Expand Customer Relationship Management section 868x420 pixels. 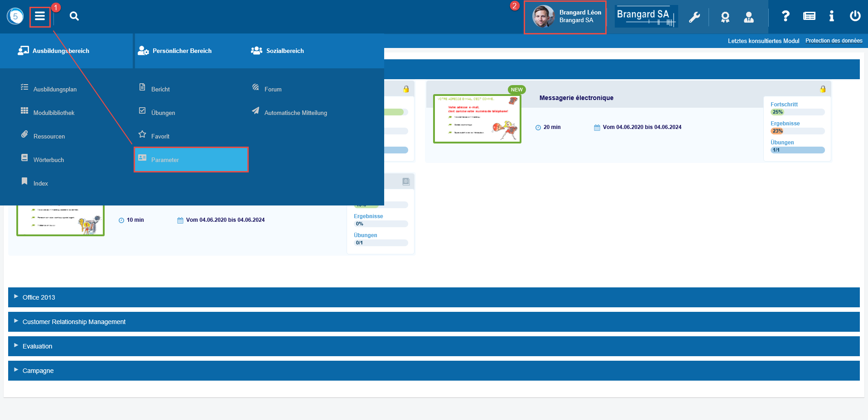(74, 322)
